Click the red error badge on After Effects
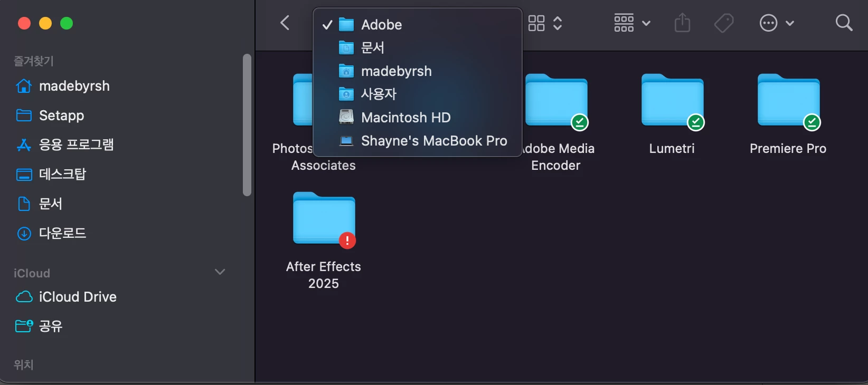This screenshot has width=868, height=385. click(x=347, y=240)
